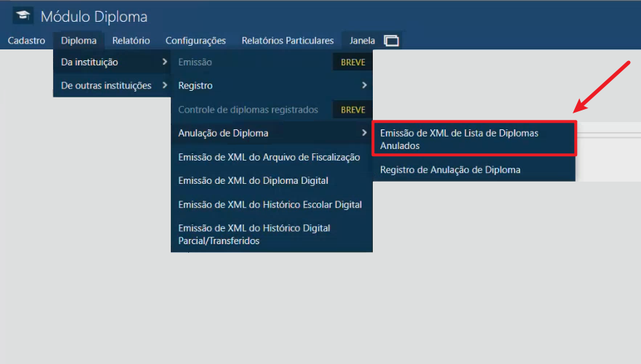Choose Registro de Anulação de Diploma
Viewport: 641px width, 364px height.
pyautogui.click(x=450, y=170)
